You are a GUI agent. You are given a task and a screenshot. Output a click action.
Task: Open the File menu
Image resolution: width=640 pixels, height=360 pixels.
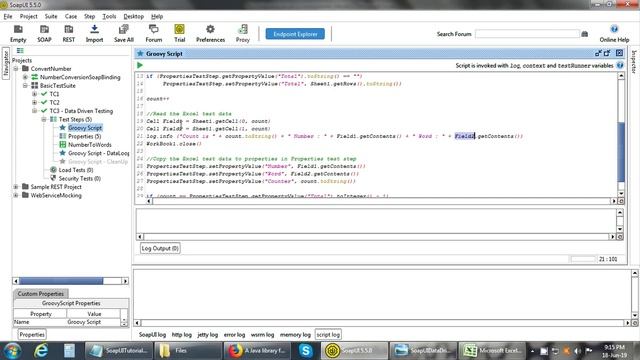[8, 16]
